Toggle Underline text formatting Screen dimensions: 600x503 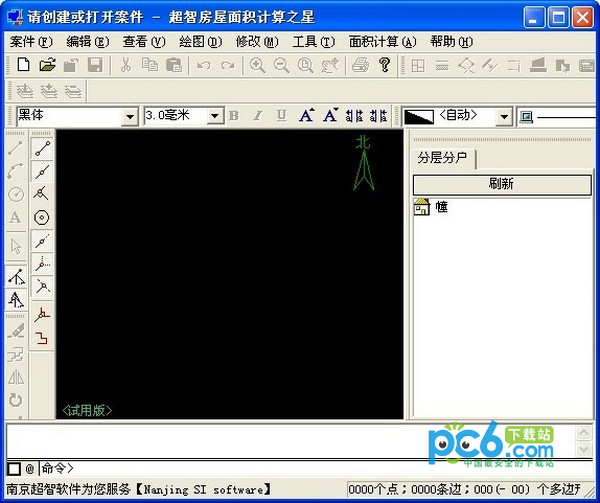click(x=282, y=116)
